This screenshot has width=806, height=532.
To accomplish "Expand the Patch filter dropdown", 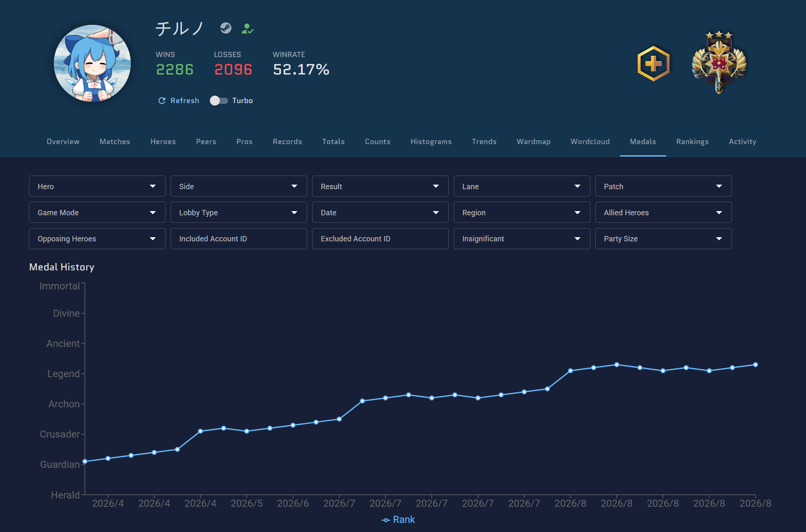I will click(664, 186).
